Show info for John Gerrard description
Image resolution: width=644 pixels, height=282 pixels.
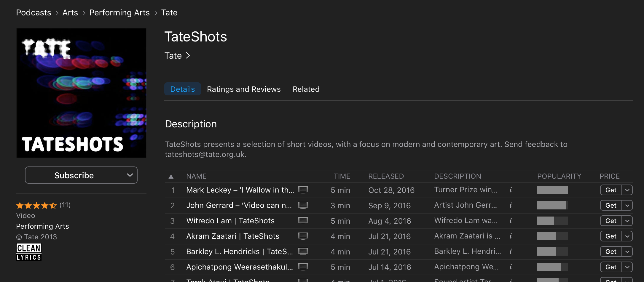click(511, 205)
